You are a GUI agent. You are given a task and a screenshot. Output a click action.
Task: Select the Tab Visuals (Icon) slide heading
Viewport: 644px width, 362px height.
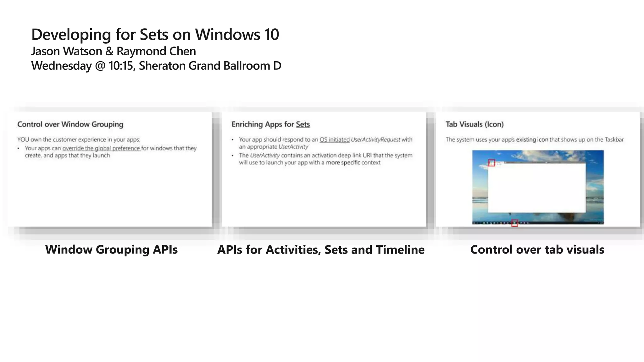tap(474, 124)
